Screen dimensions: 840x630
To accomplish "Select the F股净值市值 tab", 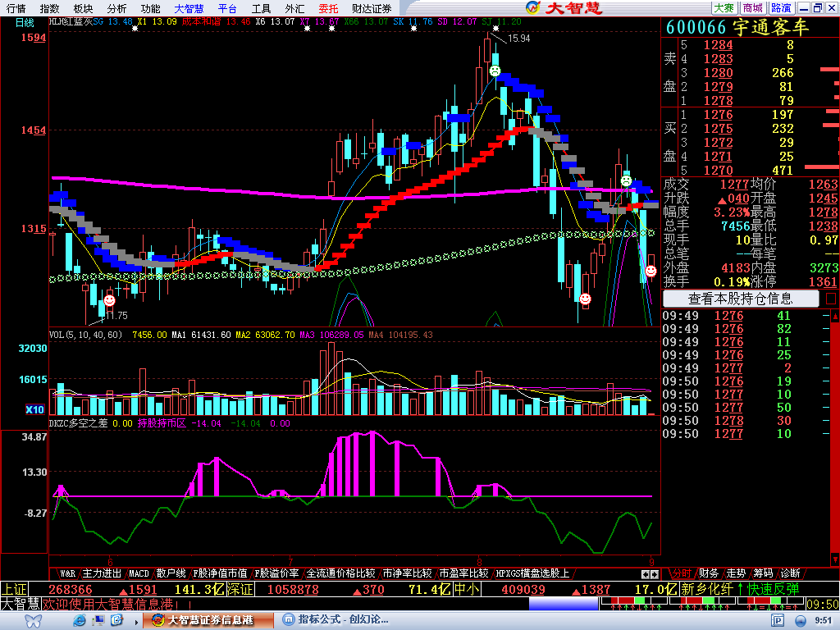I will pyautogui.click(x=220, y=573).
